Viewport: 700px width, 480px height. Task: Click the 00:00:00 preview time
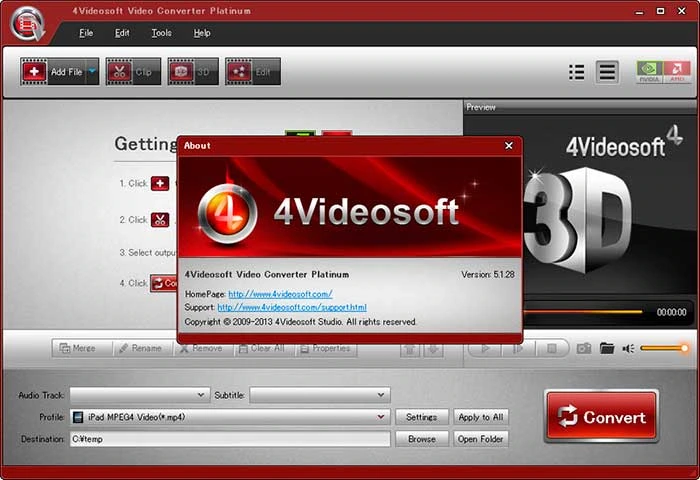(671, 312)
